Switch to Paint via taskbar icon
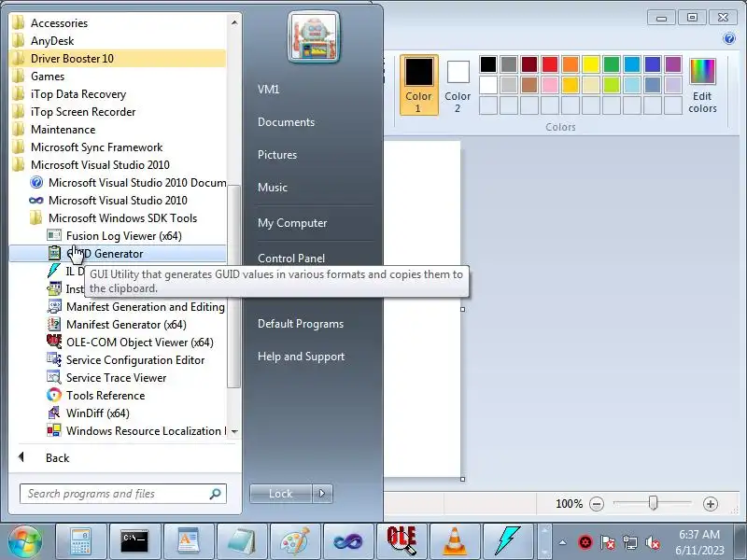747x560 pixels. click(x=295, y=541)
